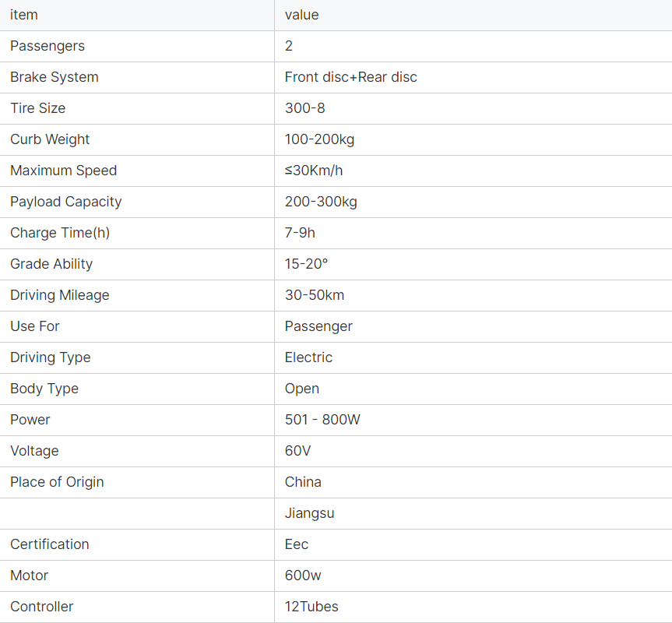Click the 'item' column header
Screen dimensions: 672x623
click(x=24, y=15)
